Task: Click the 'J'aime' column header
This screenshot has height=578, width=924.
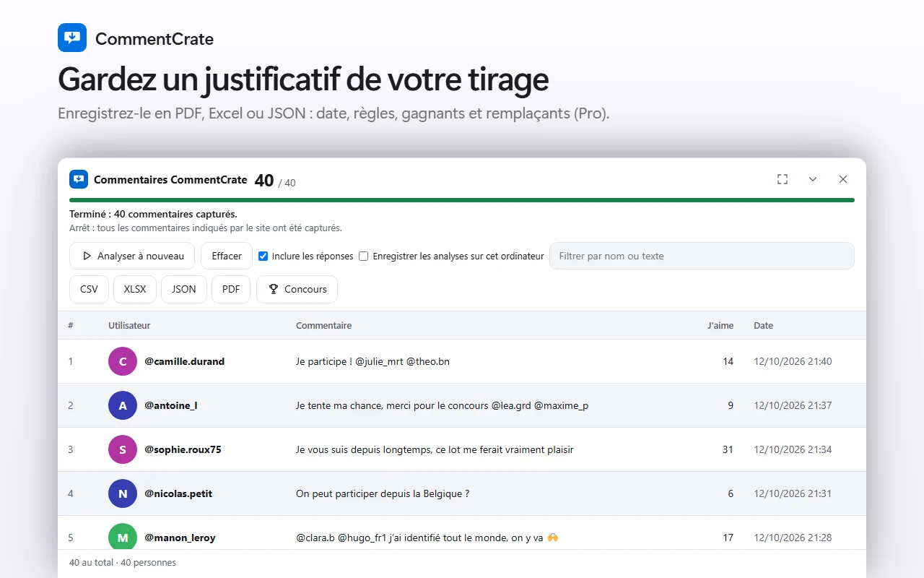Action: (720, 326)
